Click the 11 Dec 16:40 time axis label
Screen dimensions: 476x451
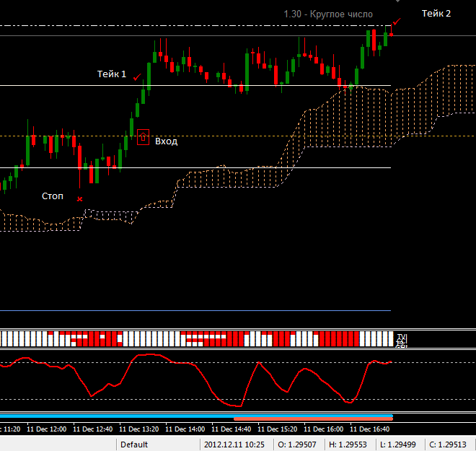tap(369, 429)
